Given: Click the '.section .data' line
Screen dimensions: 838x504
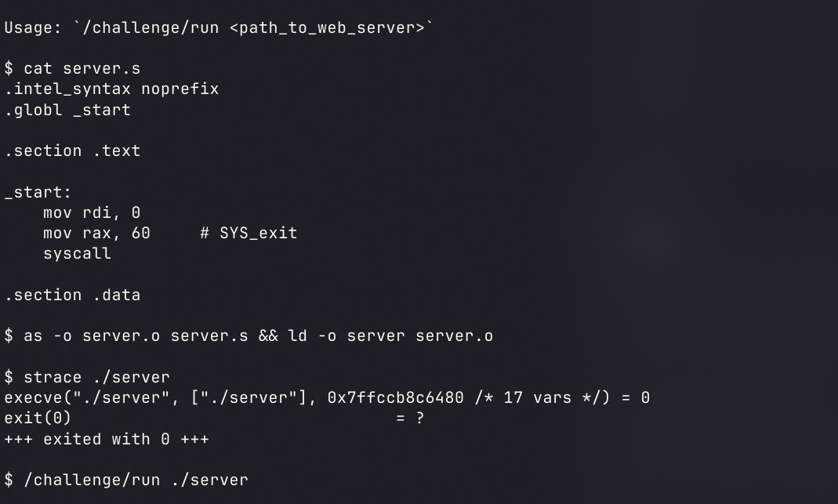Looking at the screenshot, I should (x=72, y=295).
